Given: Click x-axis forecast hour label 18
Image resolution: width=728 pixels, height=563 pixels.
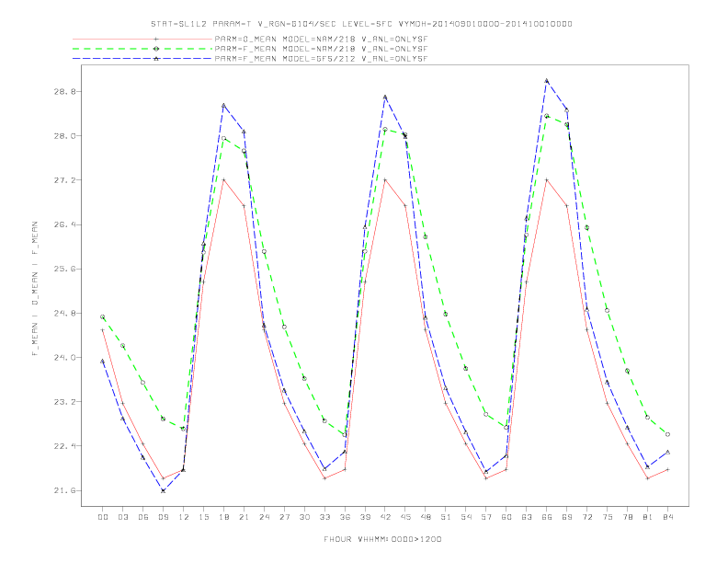Looking at the screenshot, I should point(223,517).
